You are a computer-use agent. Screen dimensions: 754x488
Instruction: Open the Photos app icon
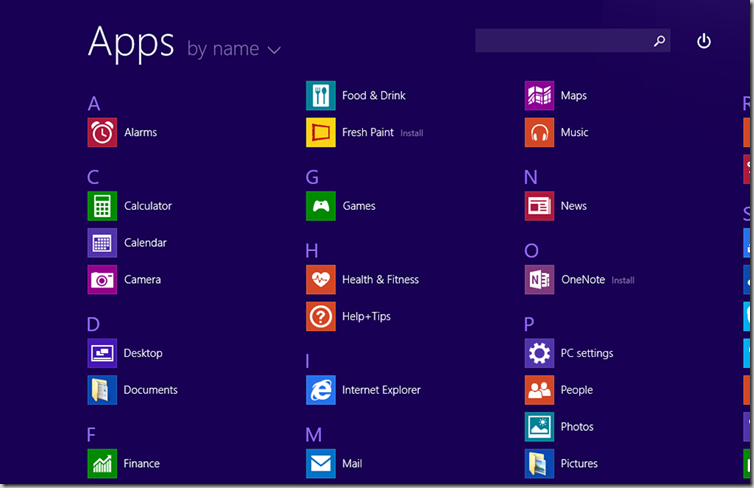click(x=539, y=426)
